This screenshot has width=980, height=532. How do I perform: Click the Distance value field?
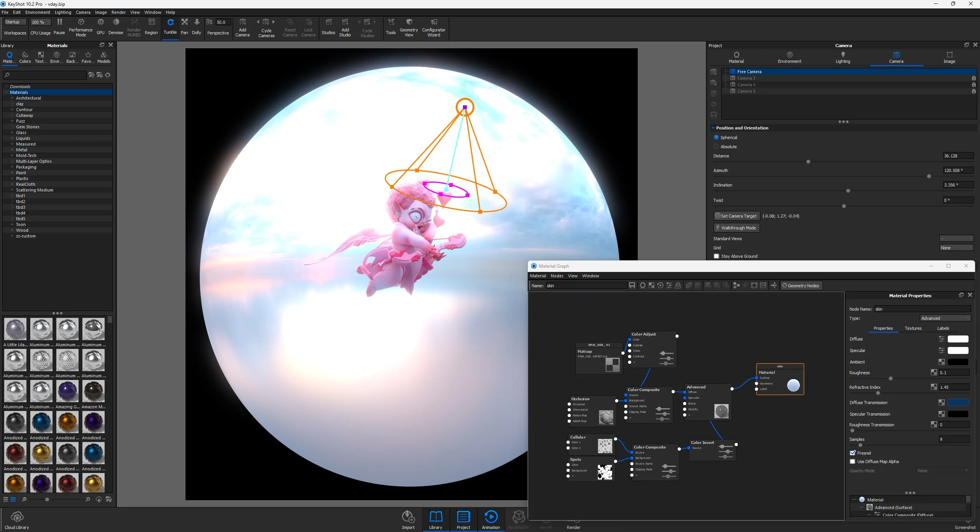958,156
